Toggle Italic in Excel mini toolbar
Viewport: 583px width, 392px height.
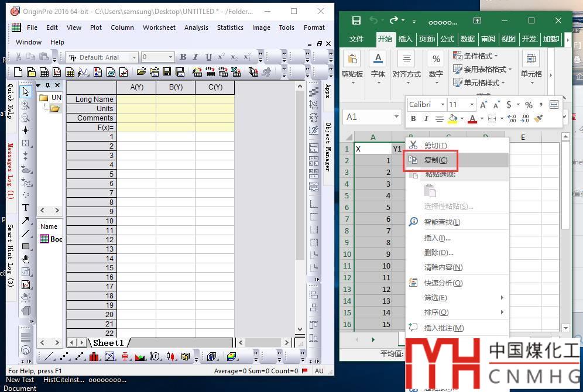(426, 119)
